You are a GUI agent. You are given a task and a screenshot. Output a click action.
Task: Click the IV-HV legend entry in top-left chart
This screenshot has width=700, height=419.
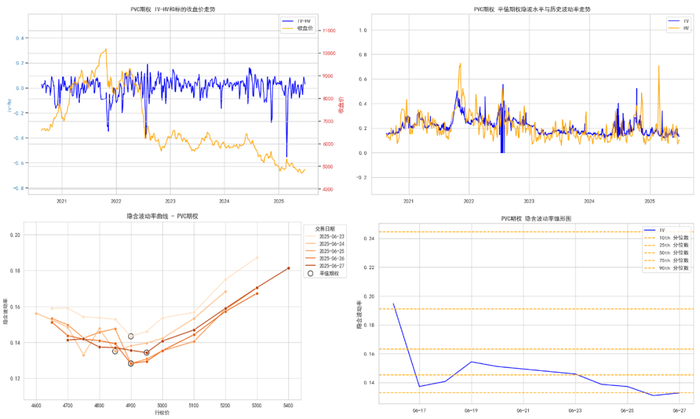[298, 21]
